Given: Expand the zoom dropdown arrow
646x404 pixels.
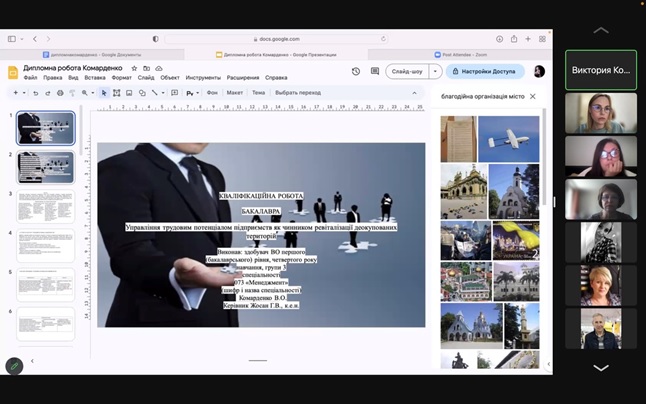Looking at the screenshot, I should click(x=92, y=93).
